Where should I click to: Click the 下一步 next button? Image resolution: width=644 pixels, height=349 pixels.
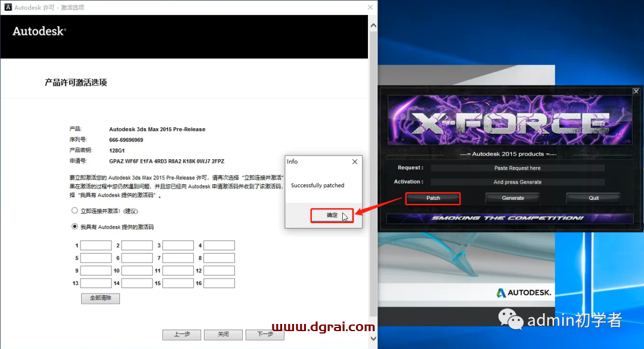(265, 335)
